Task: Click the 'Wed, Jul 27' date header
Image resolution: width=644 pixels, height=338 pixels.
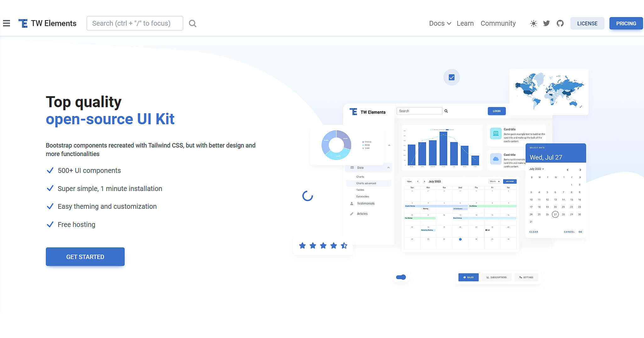Action: 546,158
